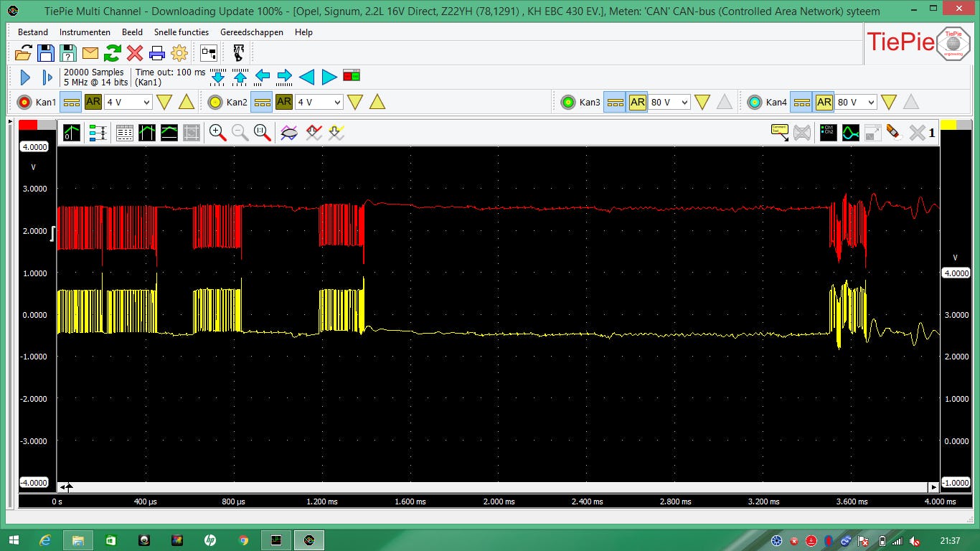This screenshot has height=551, width=980.
Task: Start measuring with the play button
Action: [25, 77]
